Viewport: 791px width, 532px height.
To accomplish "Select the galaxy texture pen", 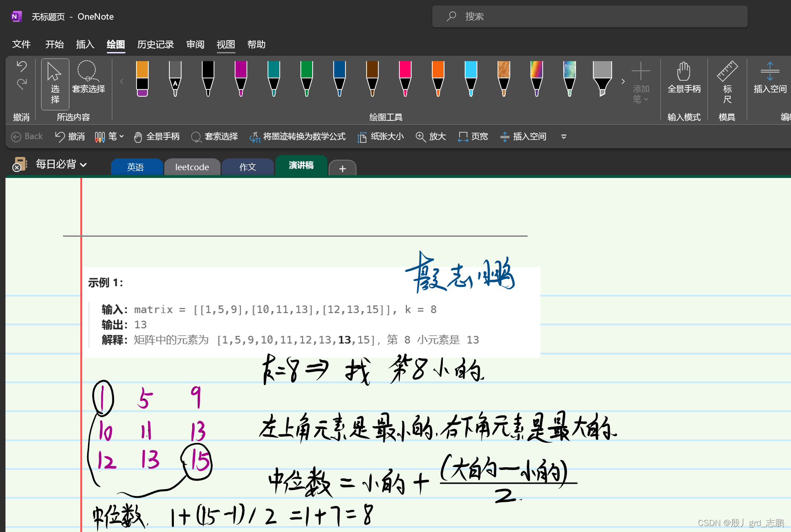I will tap(570, 79).
